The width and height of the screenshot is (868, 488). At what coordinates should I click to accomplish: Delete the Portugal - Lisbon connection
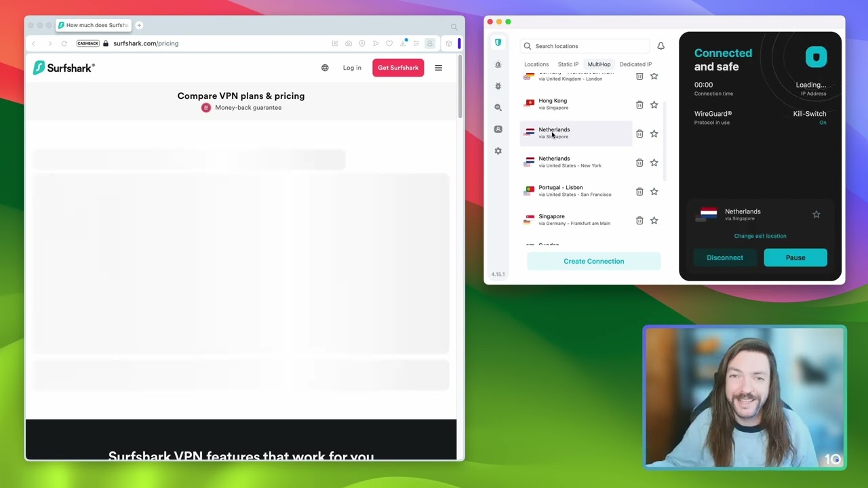point(639,192)
